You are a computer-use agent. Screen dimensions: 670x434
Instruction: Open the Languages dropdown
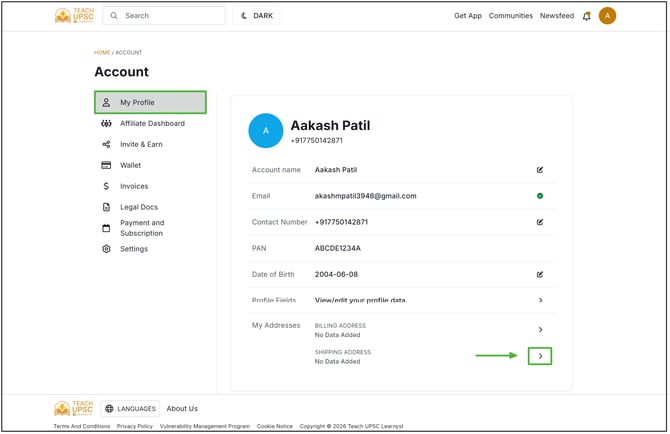pos(130,410)
